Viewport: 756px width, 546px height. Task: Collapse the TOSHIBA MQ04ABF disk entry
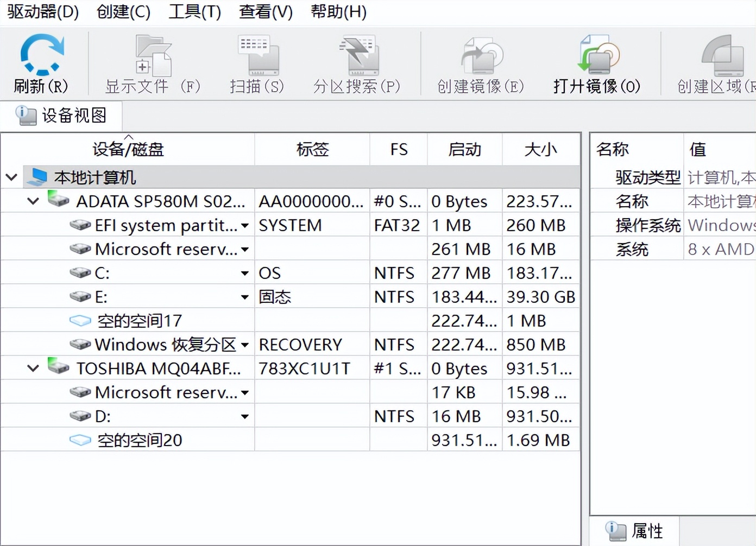click(32, 368)
